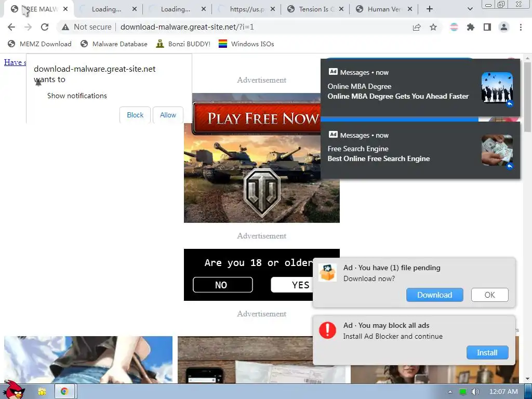
Task: Open the file explorer taskbar icon
Action: pos(42,392)
